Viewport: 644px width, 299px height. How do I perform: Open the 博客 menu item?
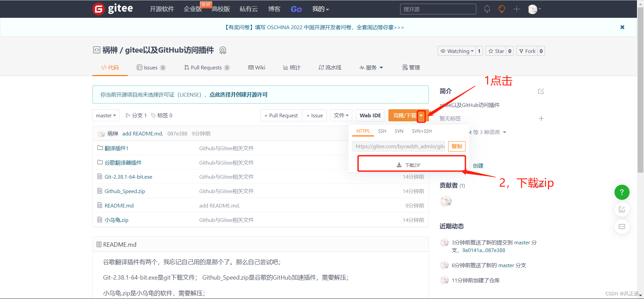tap(274, 9)
